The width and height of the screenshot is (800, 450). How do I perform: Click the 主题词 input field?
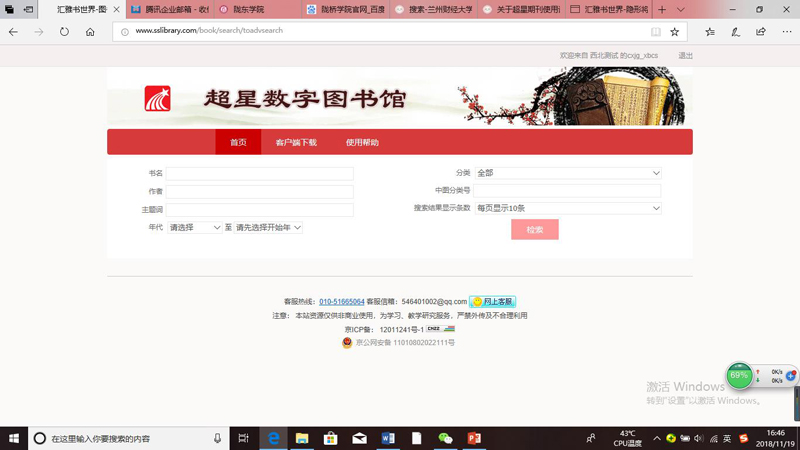[x=260, y=210]
